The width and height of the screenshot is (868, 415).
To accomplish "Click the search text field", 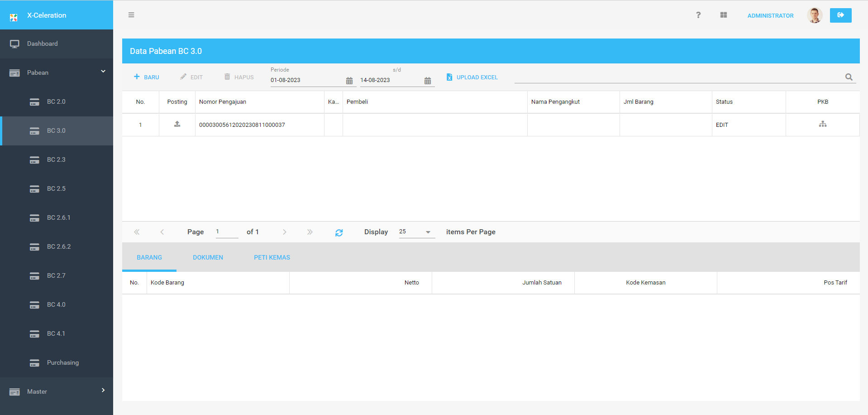I will click(678, 77).
